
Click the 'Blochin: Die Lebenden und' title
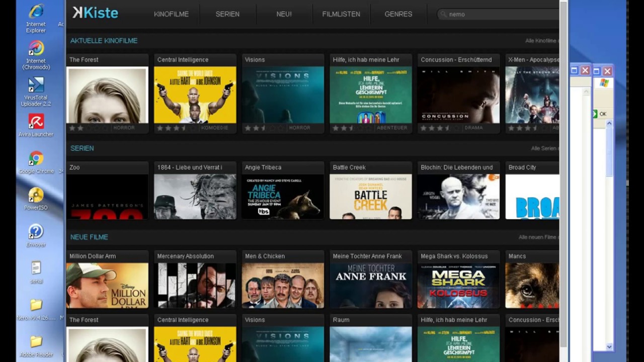[457, 167]
